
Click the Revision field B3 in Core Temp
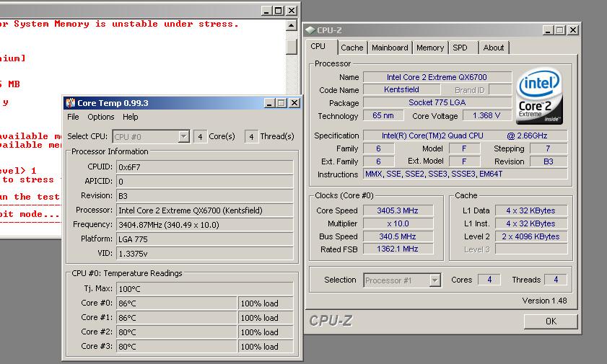204,196
